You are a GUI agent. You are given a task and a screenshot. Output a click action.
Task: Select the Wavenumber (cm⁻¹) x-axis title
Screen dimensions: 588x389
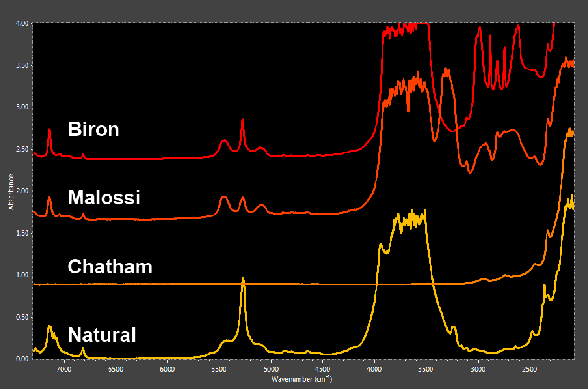[x=301, y=379]
